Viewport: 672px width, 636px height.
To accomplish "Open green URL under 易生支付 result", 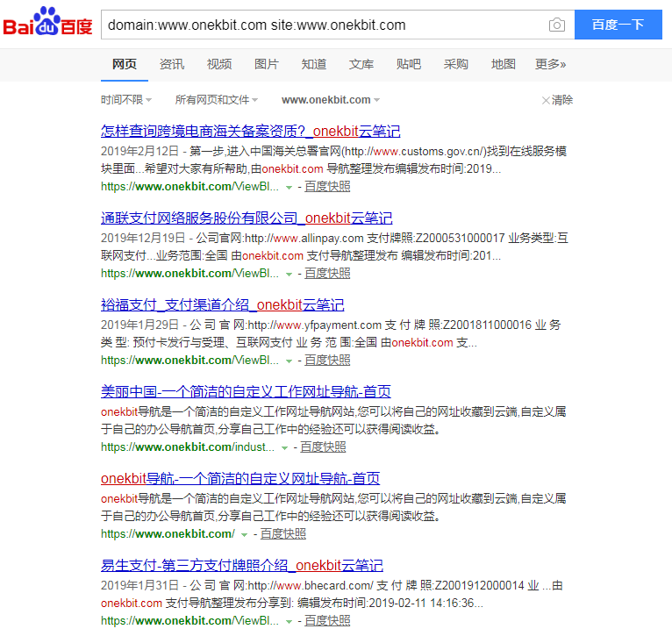I will click(189, 620).
